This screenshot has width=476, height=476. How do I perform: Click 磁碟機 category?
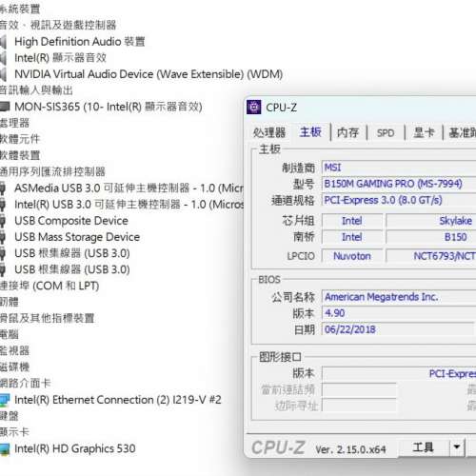[x=14, y=367]
